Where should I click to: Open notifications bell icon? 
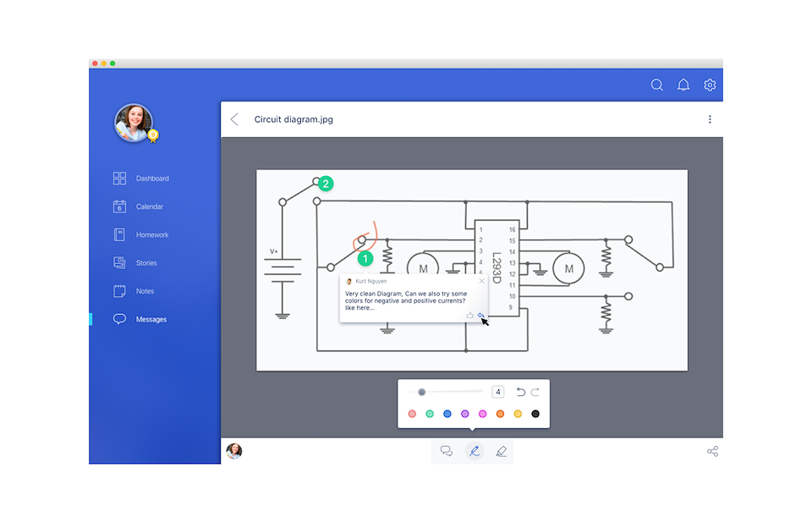click(x=683, y=85)
